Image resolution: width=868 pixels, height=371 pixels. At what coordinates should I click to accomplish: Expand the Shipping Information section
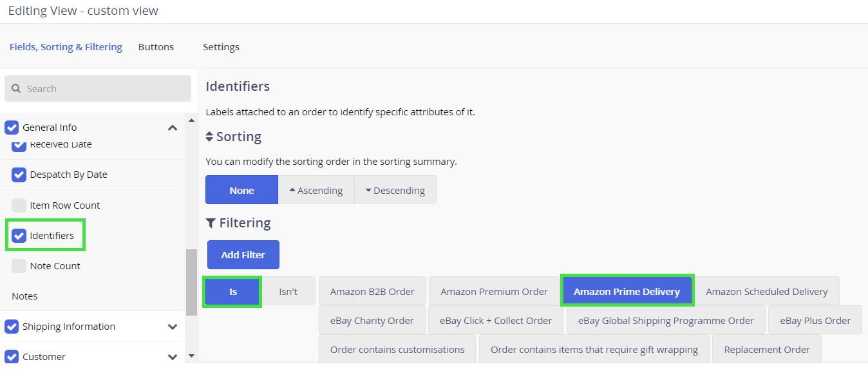click(173, 327)
